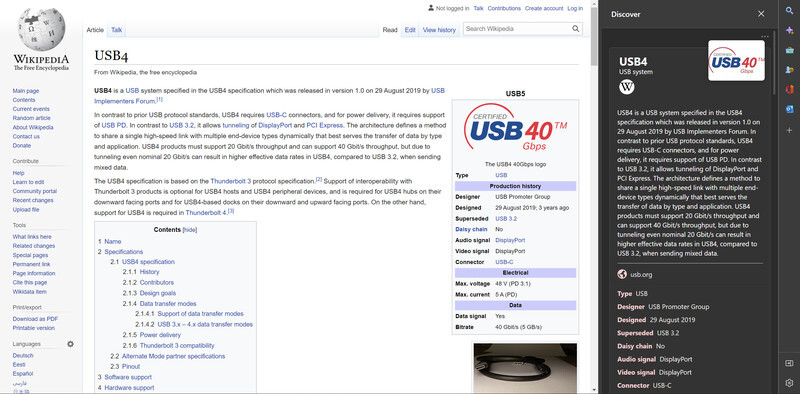Open the Outlook icon in Edge sidebar
This screenshot has height=394, width=800.
coord(789,110)
